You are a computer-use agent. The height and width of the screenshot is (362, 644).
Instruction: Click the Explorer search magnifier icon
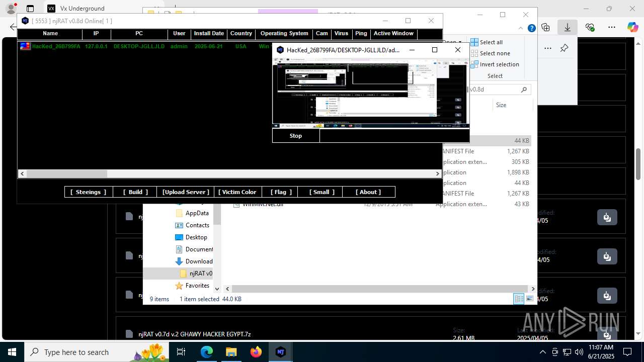tap(524, 89)
